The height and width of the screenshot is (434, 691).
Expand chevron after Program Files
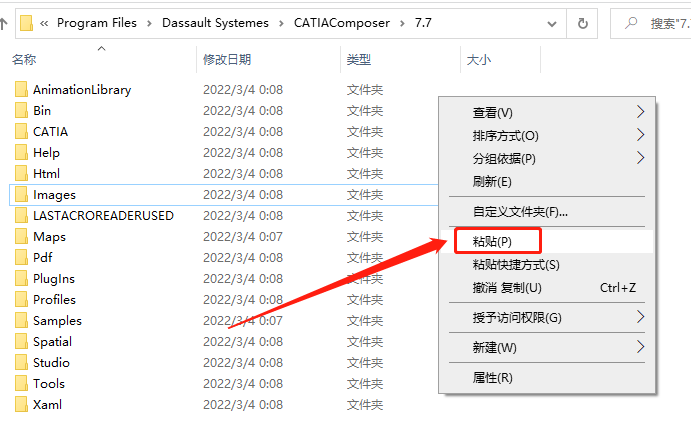point(149,23)
